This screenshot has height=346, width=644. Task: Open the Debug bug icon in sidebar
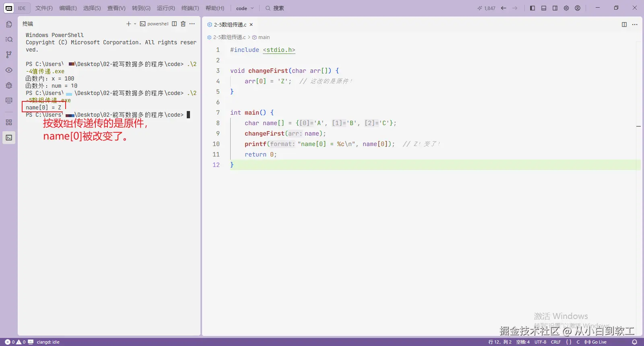pos(9,85)
